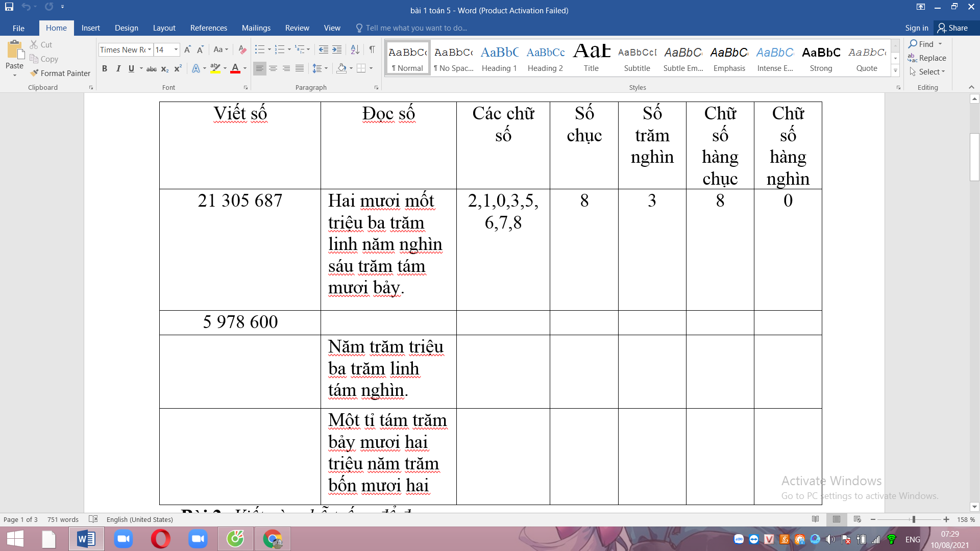The image size is (980, 551).
Task: Click the Sign in link
Action: pos(916,28)
